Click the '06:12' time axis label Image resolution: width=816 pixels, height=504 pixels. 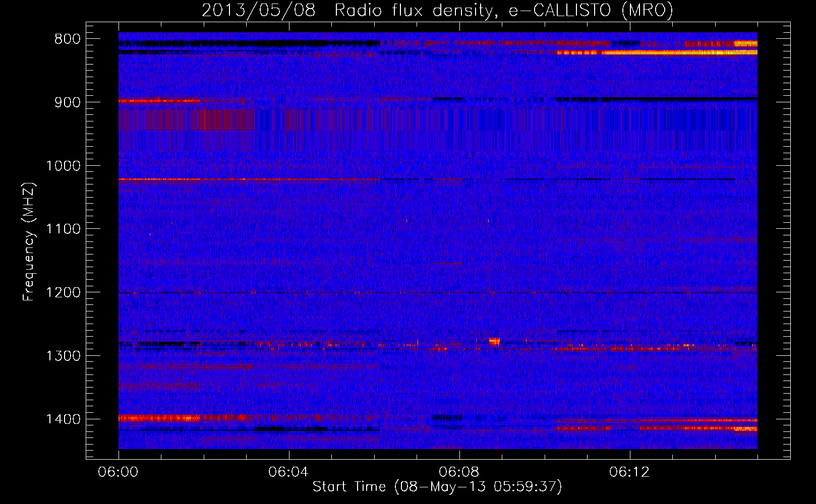tap(629, 472)
